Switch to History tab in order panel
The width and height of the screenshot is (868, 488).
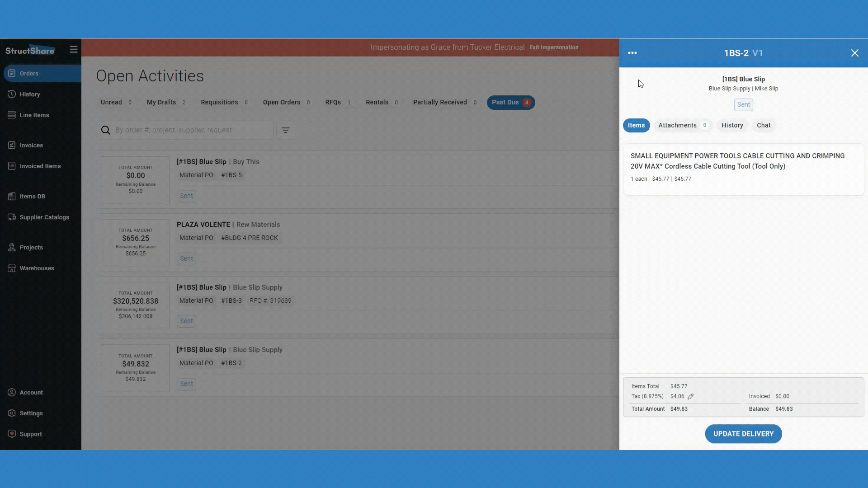click(x=732, y=125)
